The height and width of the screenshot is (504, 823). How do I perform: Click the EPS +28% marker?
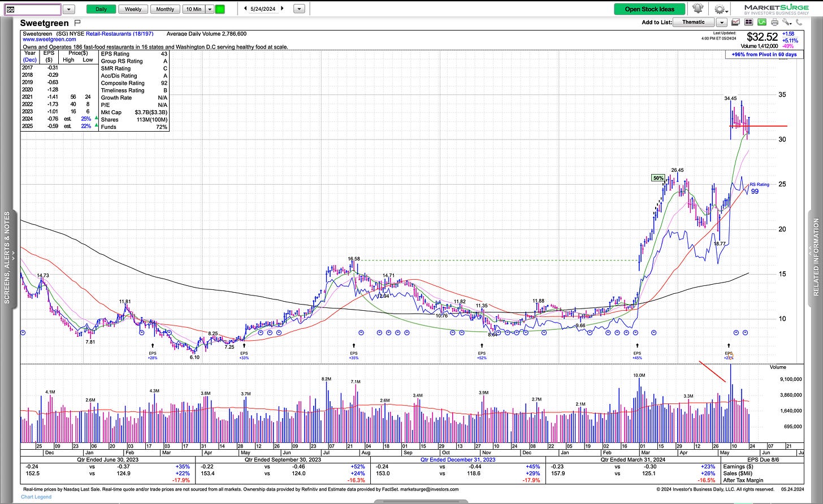pos(152,354)
